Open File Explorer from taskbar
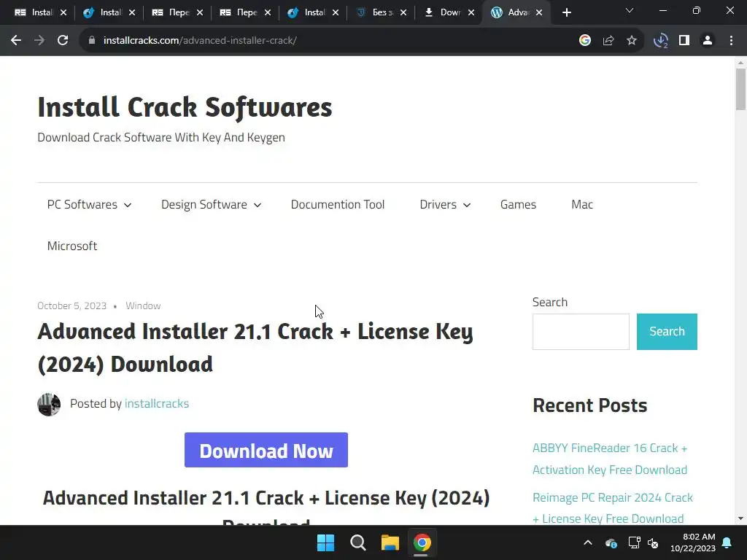This screenshot has height=560, width=747. click(390, 542)
